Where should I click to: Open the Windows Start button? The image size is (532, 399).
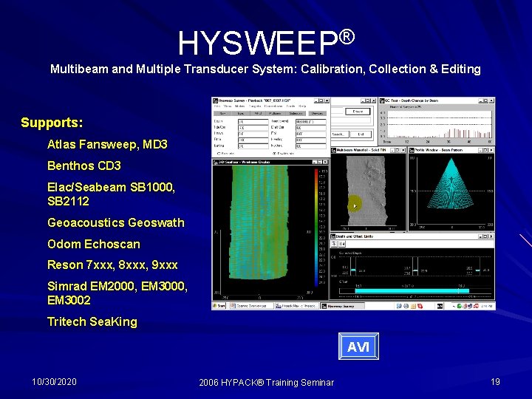219,306
